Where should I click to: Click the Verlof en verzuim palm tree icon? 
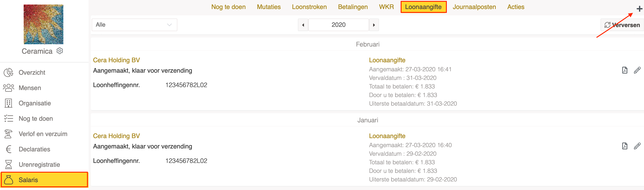pyautogui.click(x=9, y=134)
